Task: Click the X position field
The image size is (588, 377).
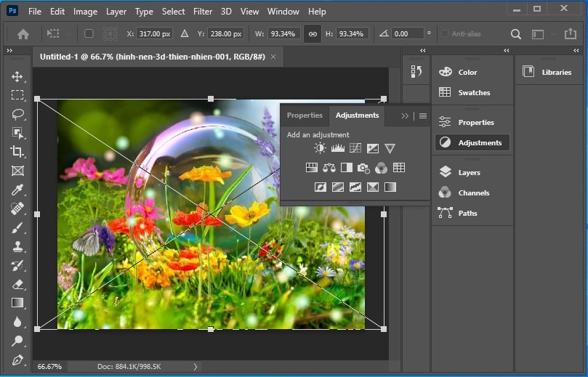Action: (154, 33)
